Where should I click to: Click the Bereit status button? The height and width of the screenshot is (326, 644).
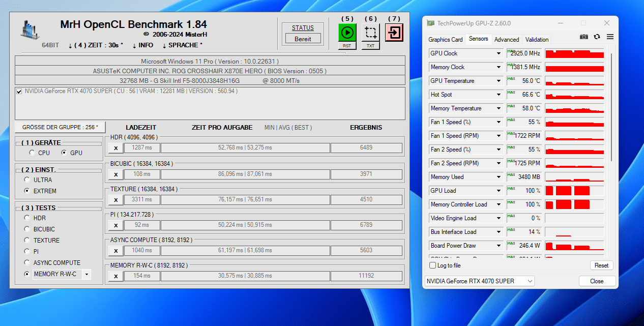click(x=303, y=39)
